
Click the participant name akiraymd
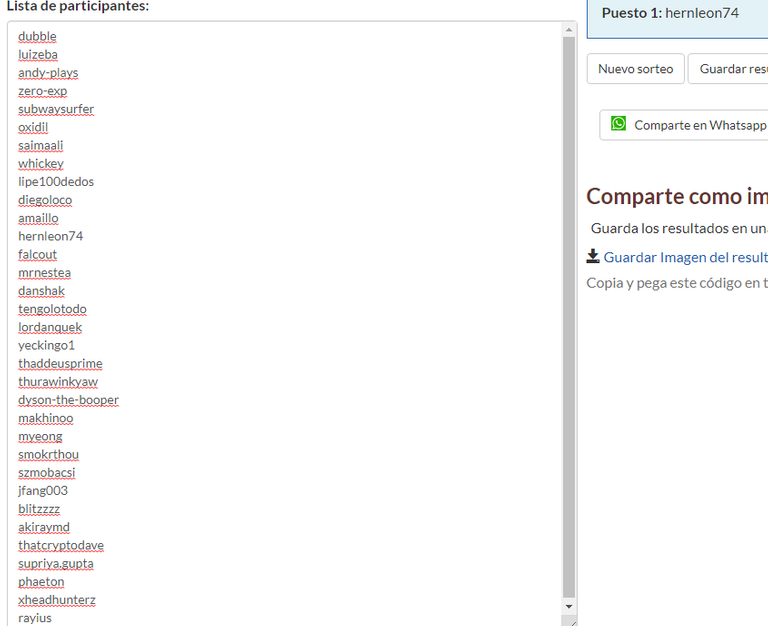tap(44, 527)
